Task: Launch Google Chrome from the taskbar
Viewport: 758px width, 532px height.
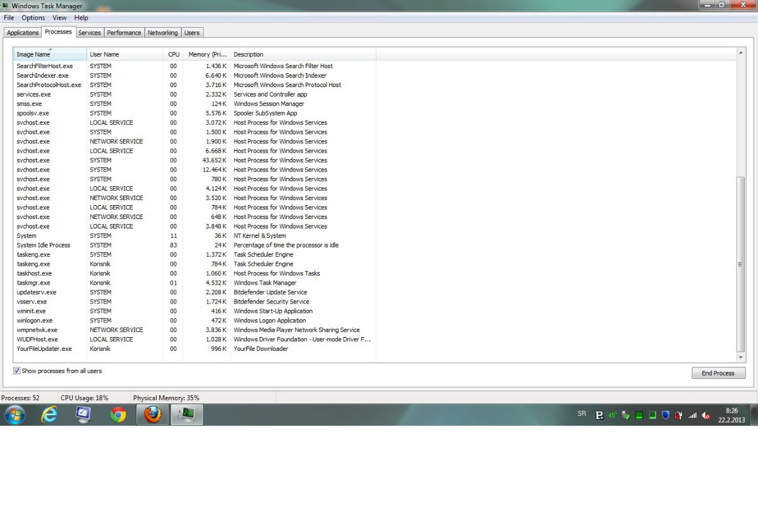Action: click(118, 415)
